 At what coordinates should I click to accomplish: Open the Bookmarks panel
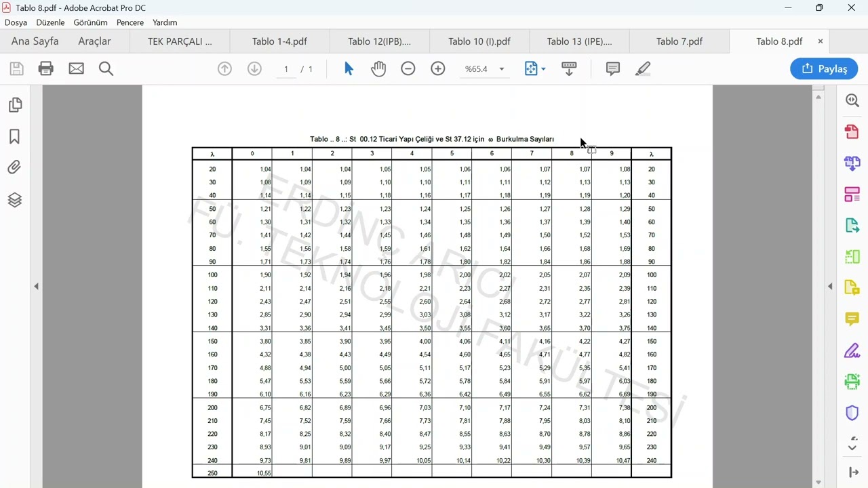[15, 137]
